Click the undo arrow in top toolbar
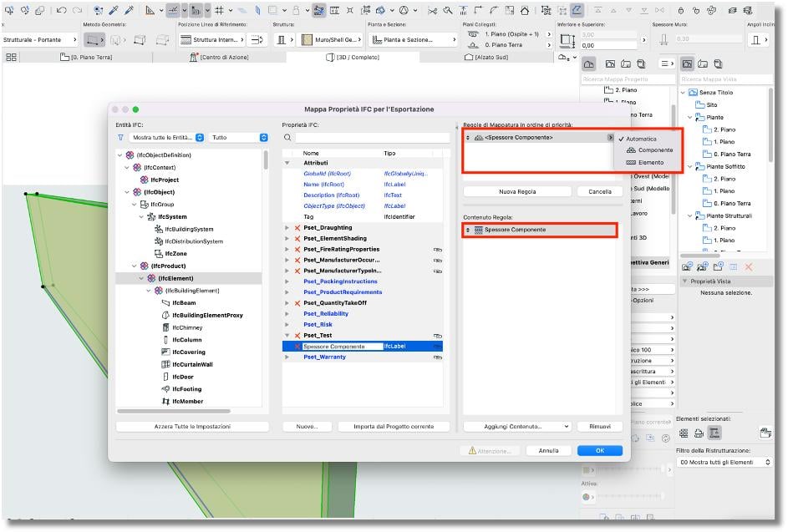This screenshot has width=788, height=532. point(62,10)
